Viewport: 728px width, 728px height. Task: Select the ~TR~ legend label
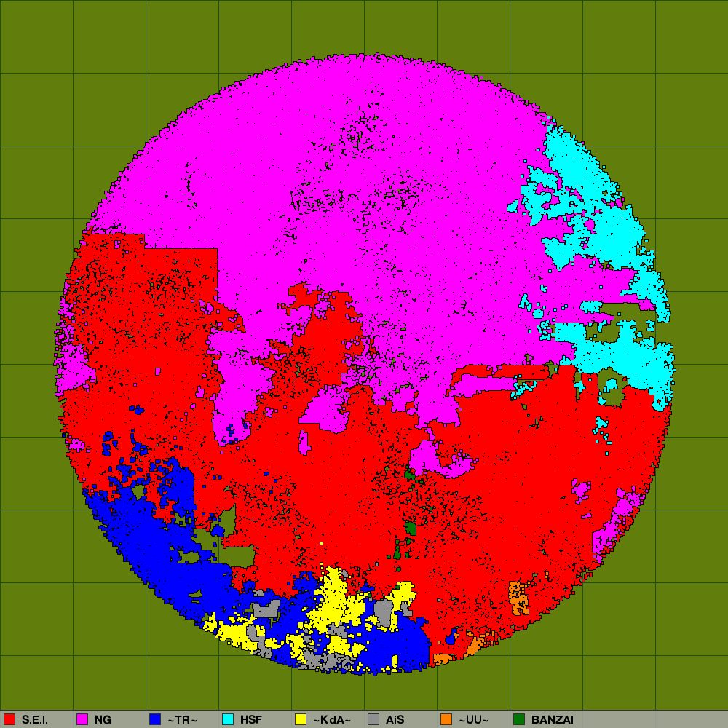click(182, 720)
